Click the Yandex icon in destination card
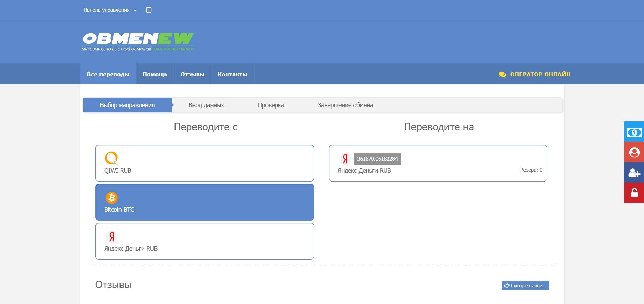The height and width of the screenshot is (304, 644). [345, 158]
